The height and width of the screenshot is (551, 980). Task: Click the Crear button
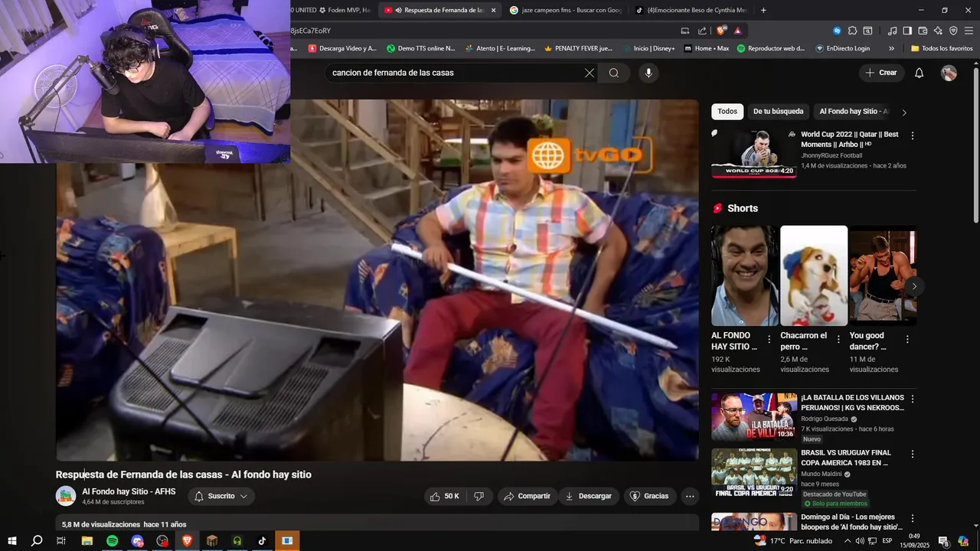[x=880, y=73]
